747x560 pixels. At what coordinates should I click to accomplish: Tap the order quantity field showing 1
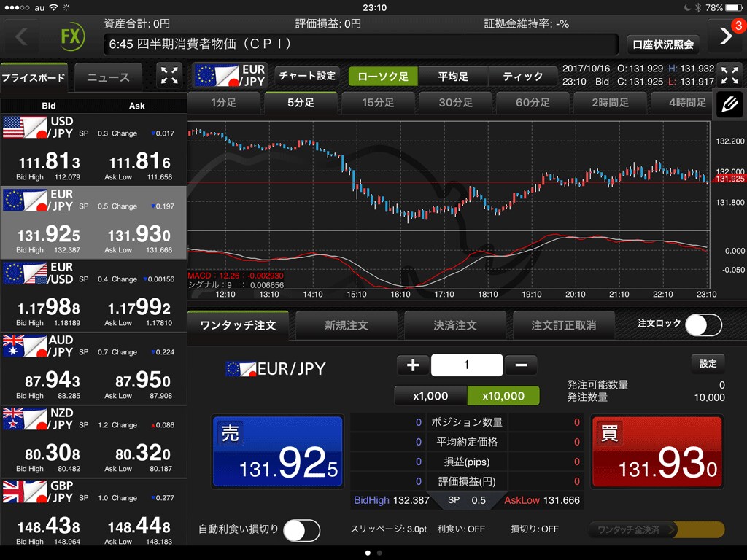point(467,365)
